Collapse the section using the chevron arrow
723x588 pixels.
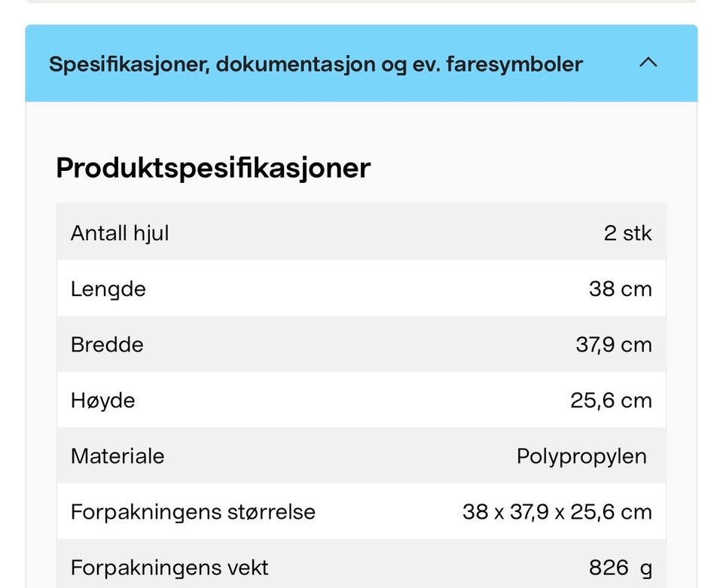[648, 63]
